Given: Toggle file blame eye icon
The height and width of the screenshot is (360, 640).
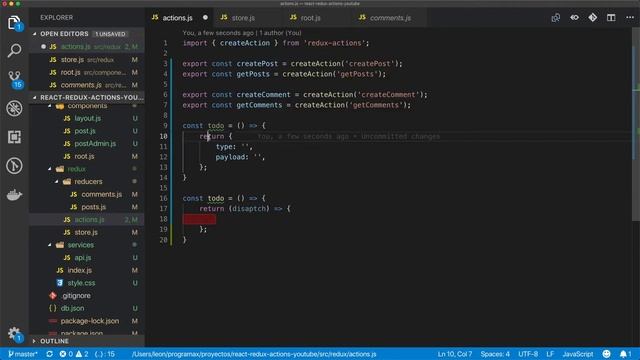Looking at the screenshot, I should [574, 18].
